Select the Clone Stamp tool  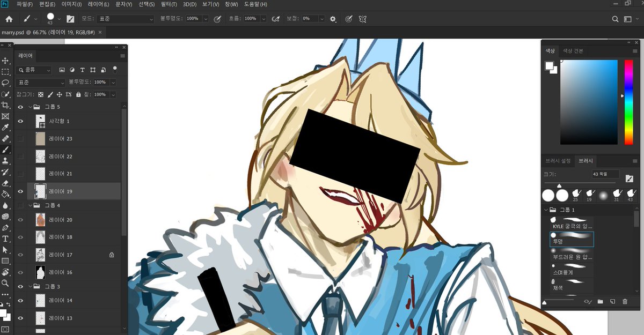(5, 161)
